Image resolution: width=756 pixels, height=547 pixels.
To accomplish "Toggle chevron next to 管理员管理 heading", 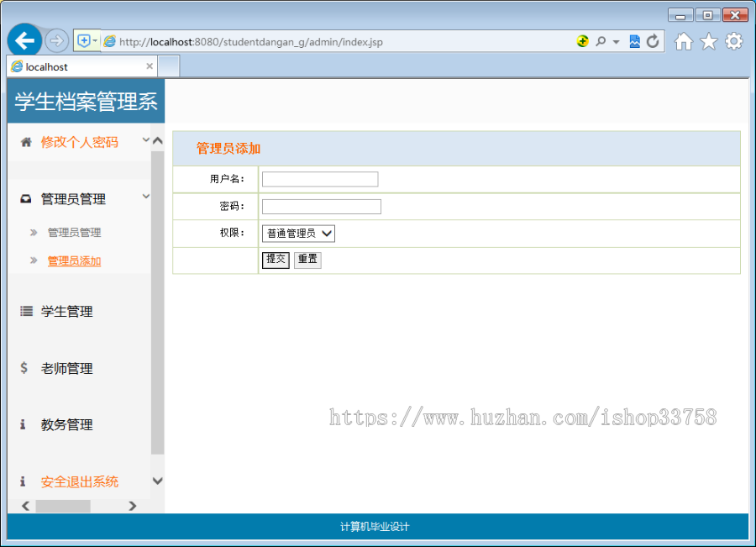I will tap(146, 197).
